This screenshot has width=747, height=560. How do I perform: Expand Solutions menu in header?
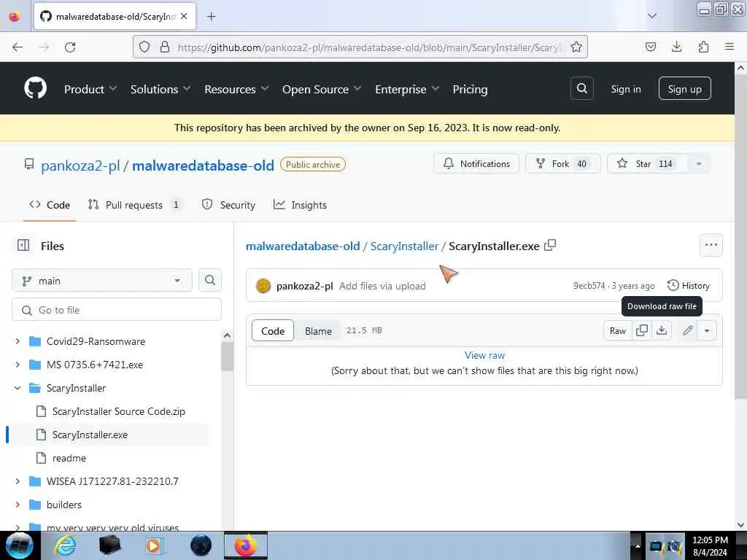point(160,89)
